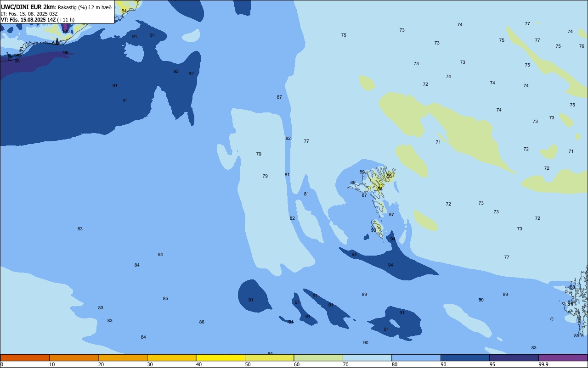Click the '(+11 h)' forecast offset text

click(66, 20)
